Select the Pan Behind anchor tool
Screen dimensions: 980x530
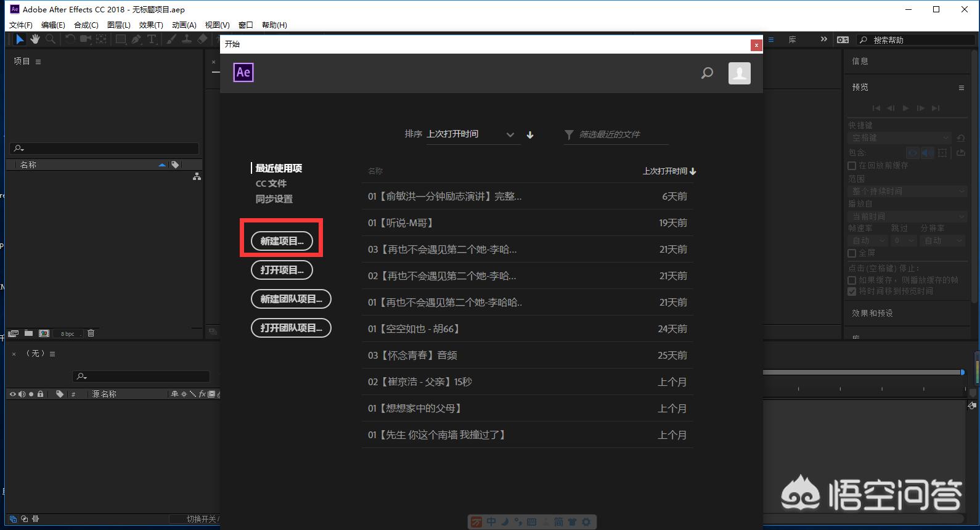click(101, 39)
